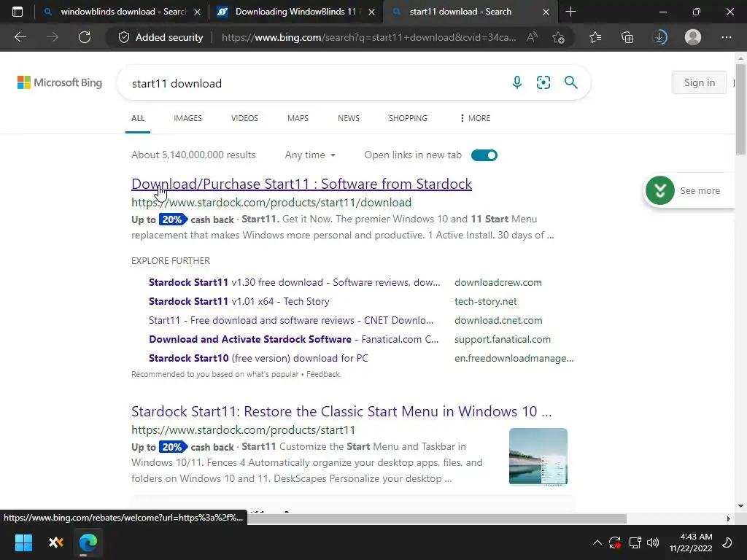747x560 pixels.
Task: Click in the Bing search input field
Action: (x=314, y=83)
